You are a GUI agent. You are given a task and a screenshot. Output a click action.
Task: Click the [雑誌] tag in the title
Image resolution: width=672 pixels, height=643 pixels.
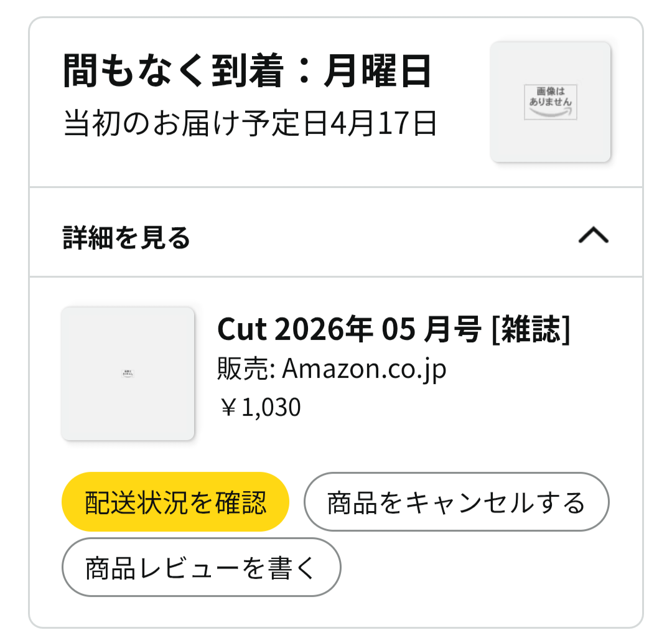[x=530, y=330]
